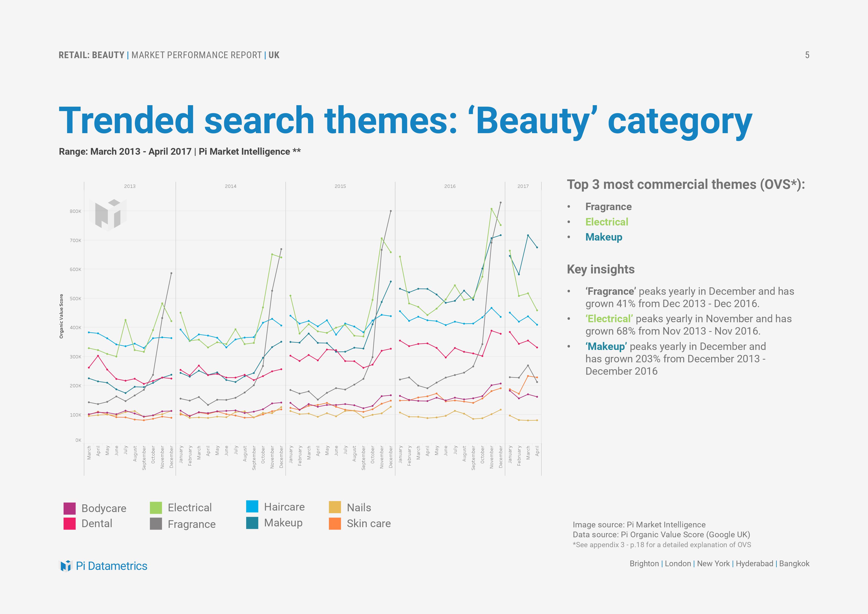Click the Electrical legend color swatch

(x=156, y=508)
